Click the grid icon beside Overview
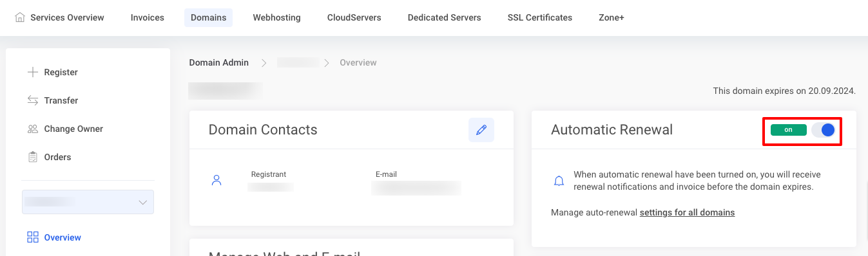Image resolution: width=868 pixels, height=256 pixels. [x=33, y=237]
